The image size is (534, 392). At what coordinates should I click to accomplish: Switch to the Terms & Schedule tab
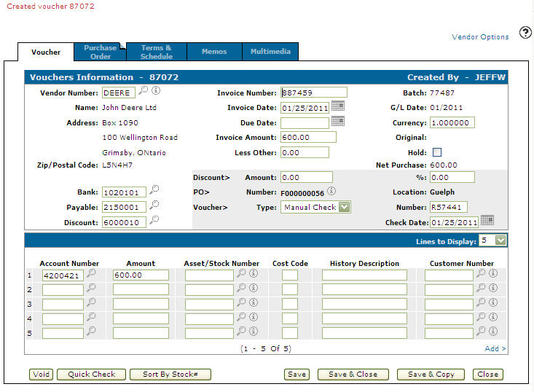[157, 52]
